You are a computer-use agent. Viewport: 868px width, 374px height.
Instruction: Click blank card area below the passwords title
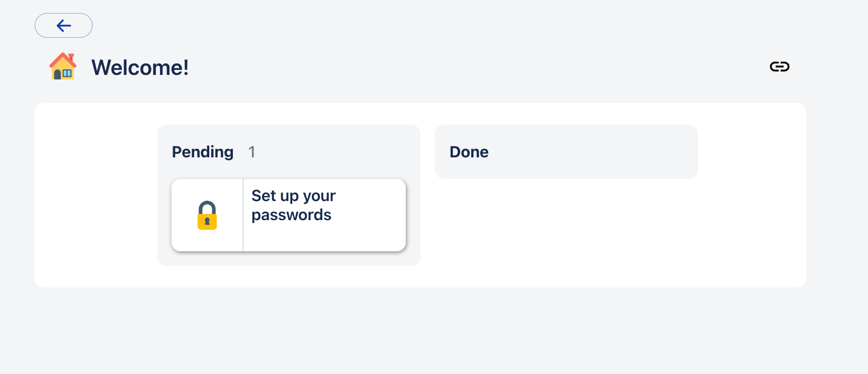324,237
